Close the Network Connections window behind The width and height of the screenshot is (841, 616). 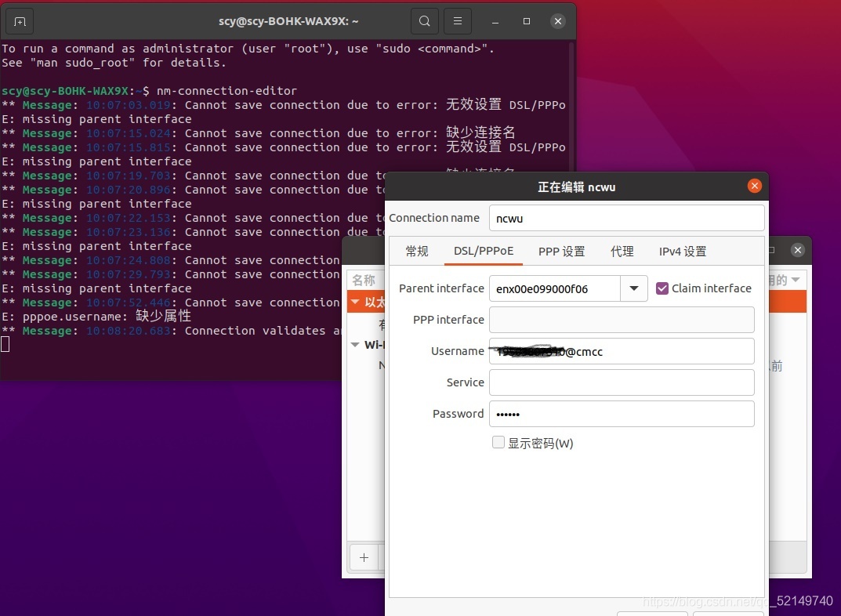(798, 250)
